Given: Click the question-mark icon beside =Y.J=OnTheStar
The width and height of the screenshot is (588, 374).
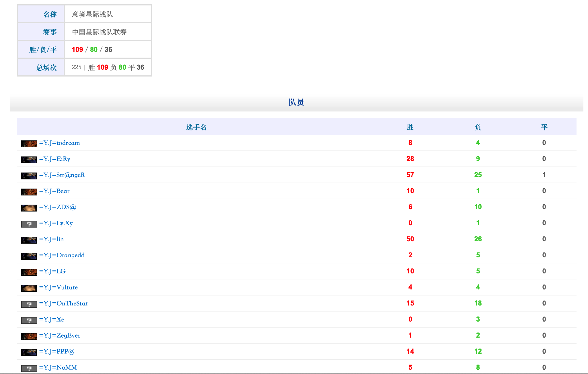Looking at the screenshot, I should tap(29, 304).
